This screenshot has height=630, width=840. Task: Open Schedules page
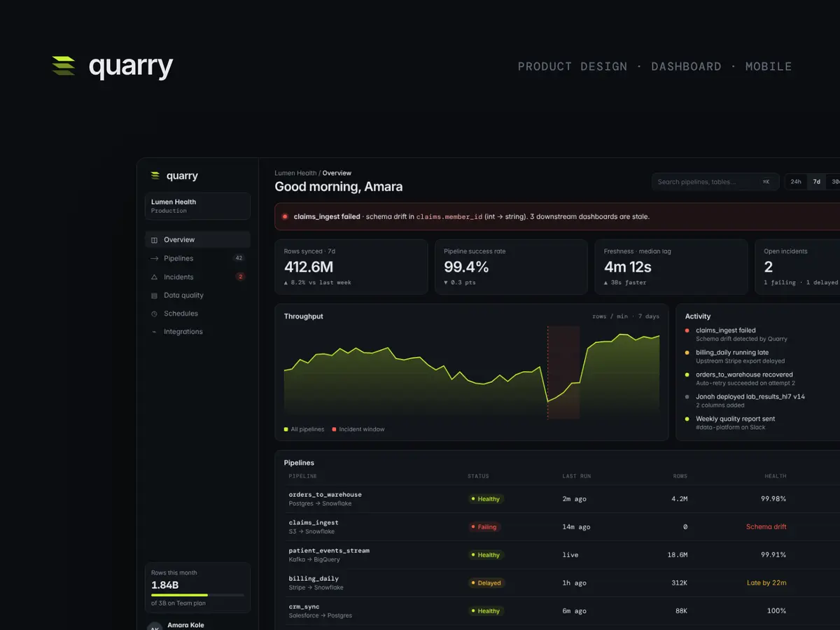[x=197, y=314]
